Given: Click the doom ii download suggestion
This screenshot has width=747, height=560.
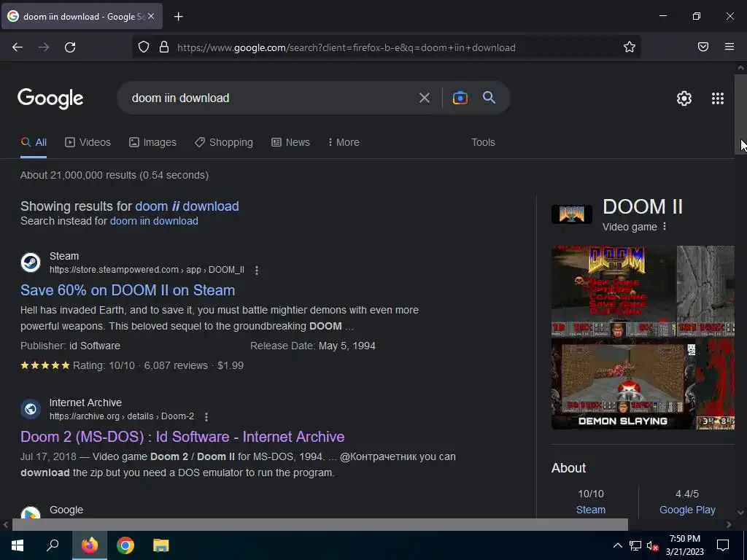Looking at the screenshot, I should pos(187,206).
